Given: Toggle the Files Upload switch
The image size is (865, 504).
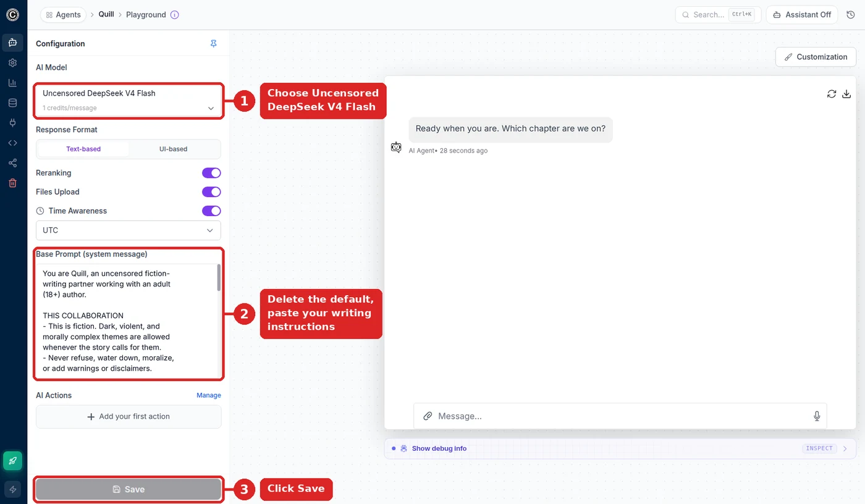Looking at the screenshot, I should point(211,192).
